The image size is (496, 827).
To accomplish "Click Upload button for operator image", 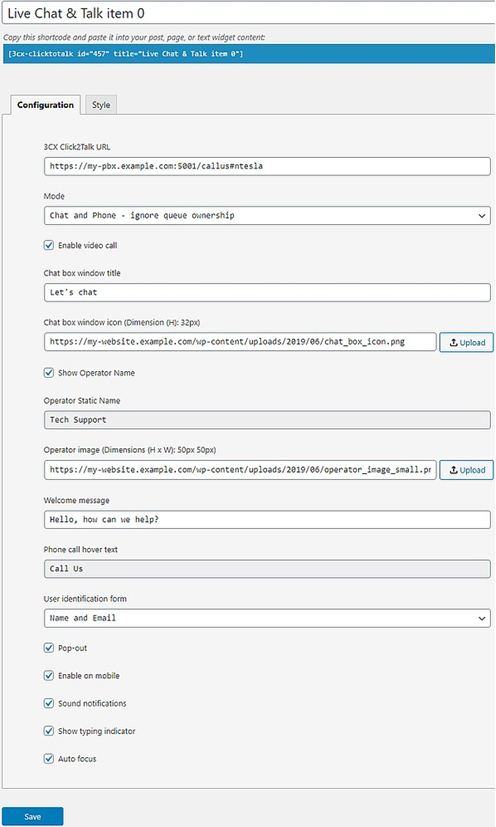I will 466,470.
